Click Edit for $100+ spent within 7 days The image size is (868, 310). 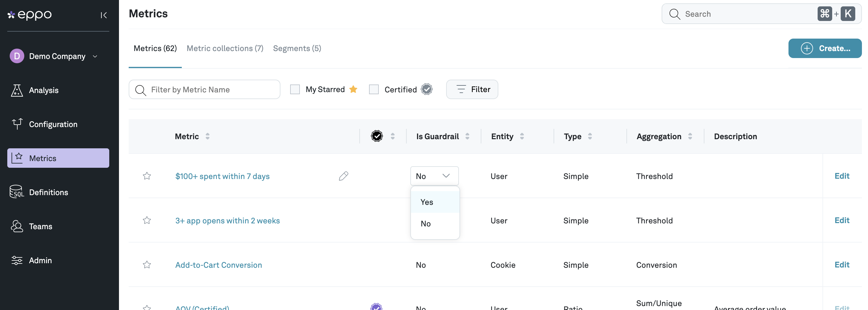[842, 176]
